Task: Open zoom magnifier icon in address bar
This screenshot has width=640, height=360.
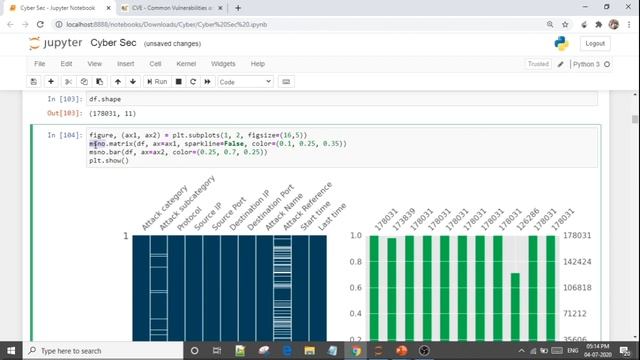Action: tap(550, 24)
